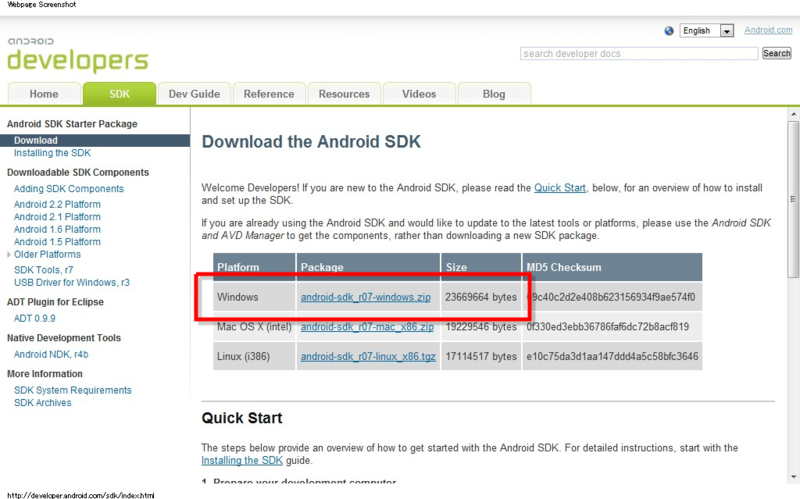Open Android NDK, r4b link
800x499 pixels.
click(51, 354)
